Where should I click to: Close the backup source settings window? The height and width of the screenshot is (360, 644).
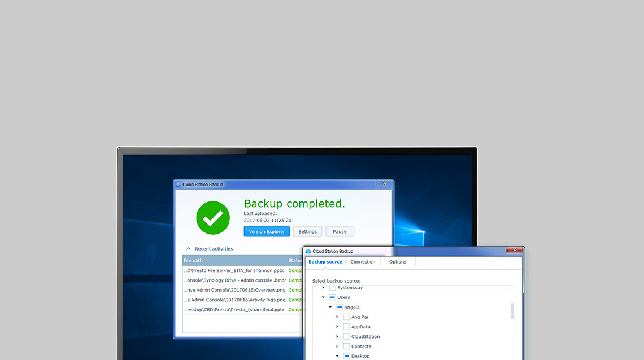click(x=514, y=250)
